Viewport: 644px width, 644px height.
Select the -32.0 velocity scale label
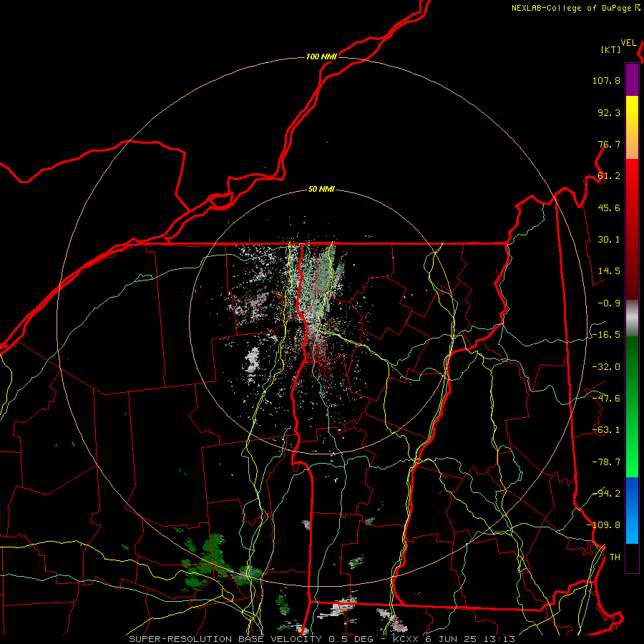(606, 367)
